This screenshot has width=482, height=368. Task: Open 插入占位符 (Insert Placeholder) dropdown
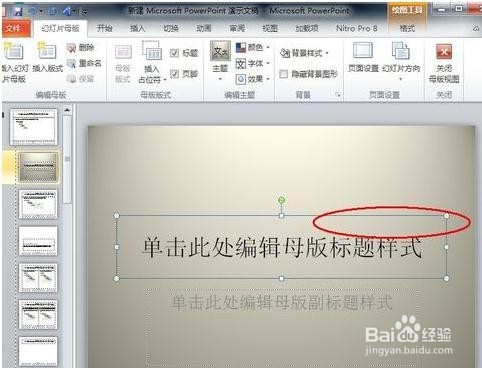pos(152,63)
